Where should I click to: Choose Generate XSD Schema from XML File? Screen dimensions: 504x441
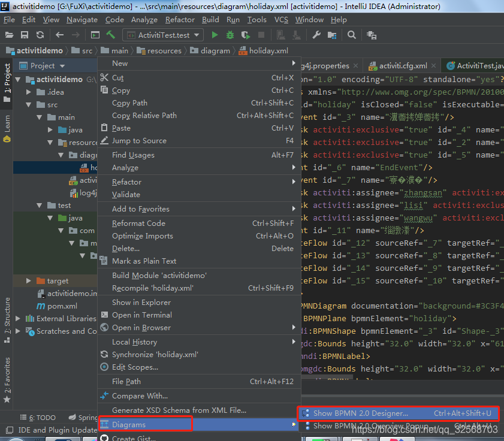pyautogui.click(x=200, y=410)
